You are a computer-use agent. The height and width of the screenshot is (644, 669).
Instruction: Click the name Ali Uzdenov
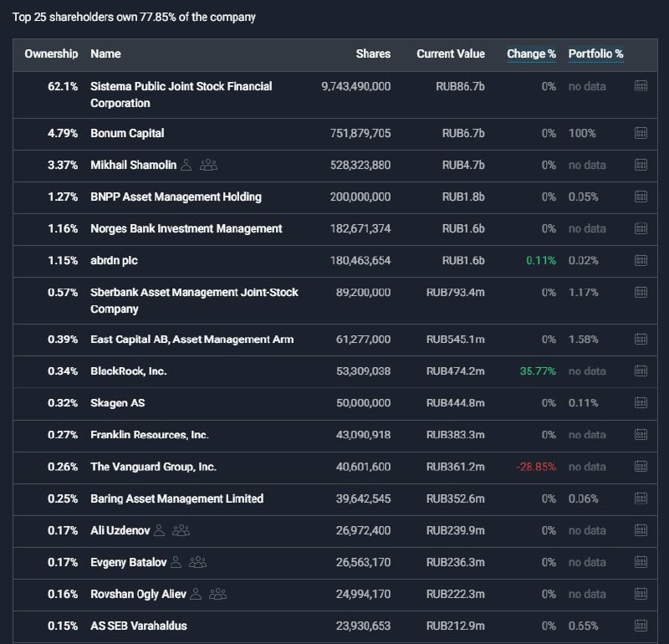coord(120,530)
